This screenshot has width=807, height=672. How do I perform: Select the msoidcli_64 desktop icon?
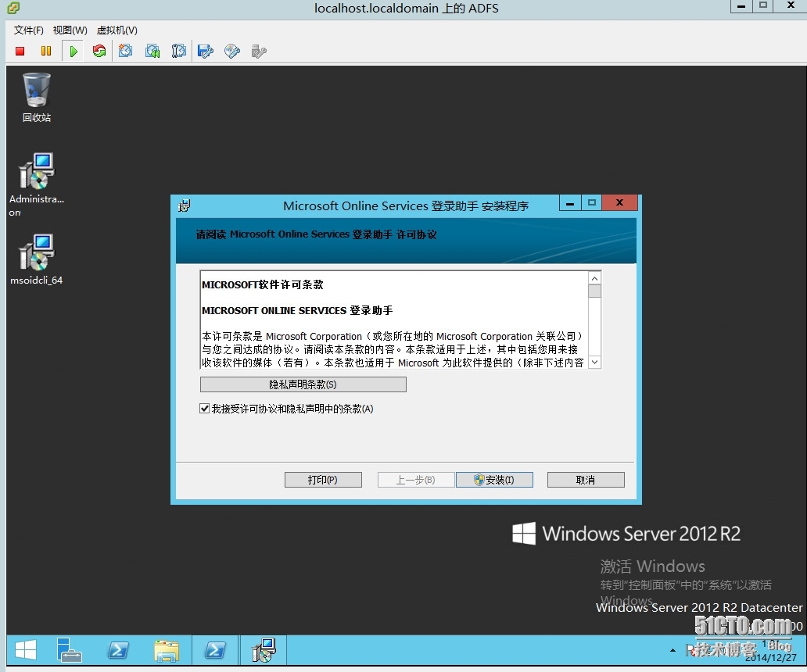[x=37, y=259]
